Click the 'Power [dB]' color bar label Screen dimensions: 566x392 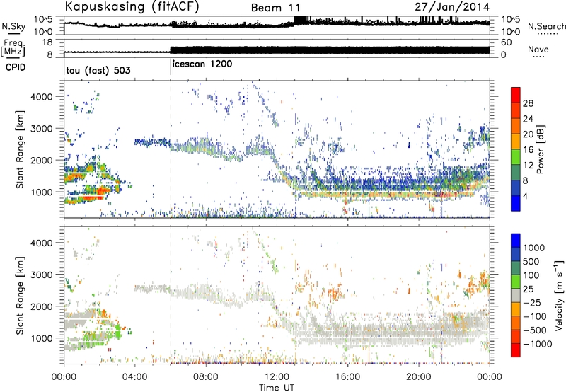pos(540,149)
